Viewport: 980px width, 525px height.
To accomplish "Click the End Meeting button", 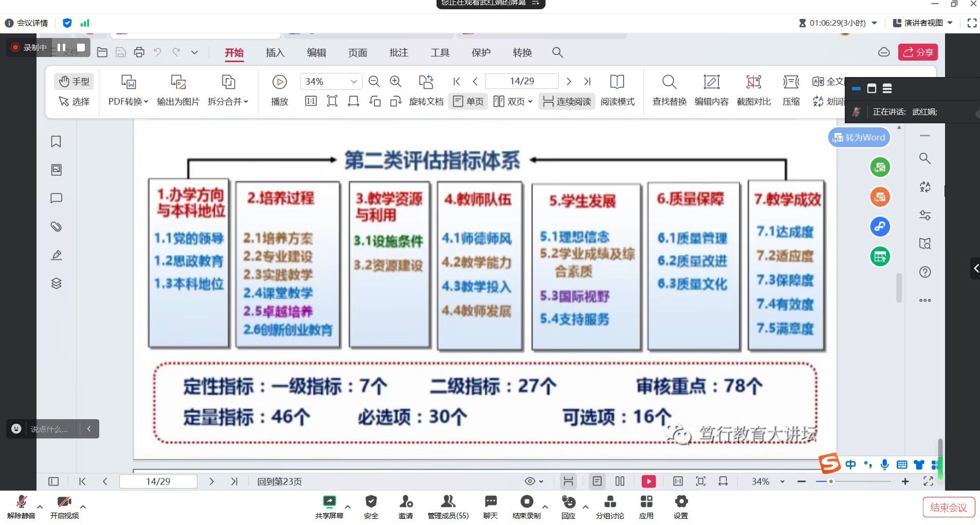I will click(x=948, y=508).
